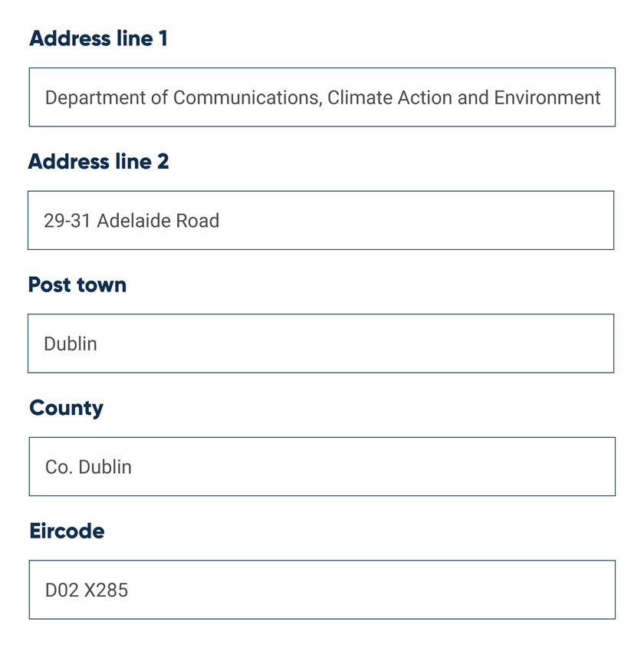Click on the word 'Dublin' in Post town
This screenshot has height=648, width=644.
click(69, 344)
